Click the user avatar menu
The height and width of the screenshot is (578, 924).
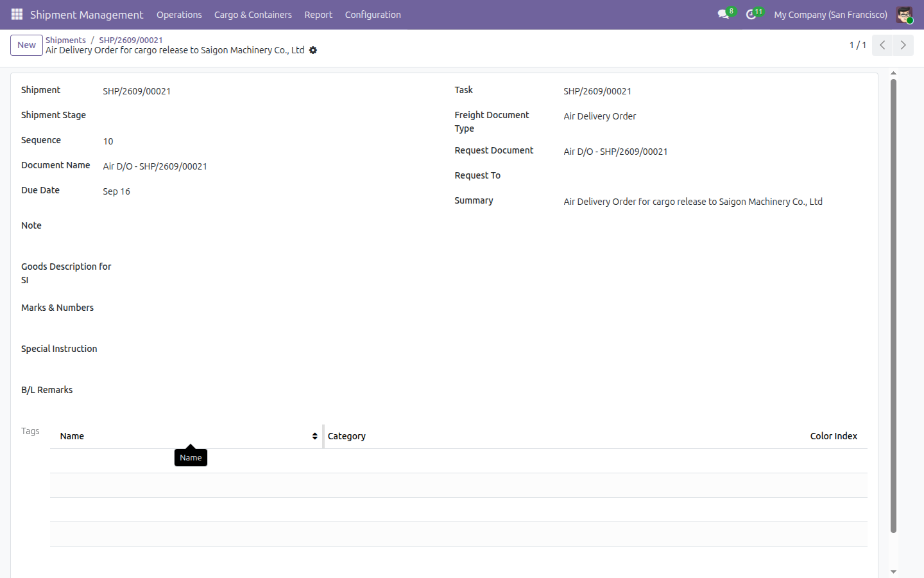coord(904,15)
